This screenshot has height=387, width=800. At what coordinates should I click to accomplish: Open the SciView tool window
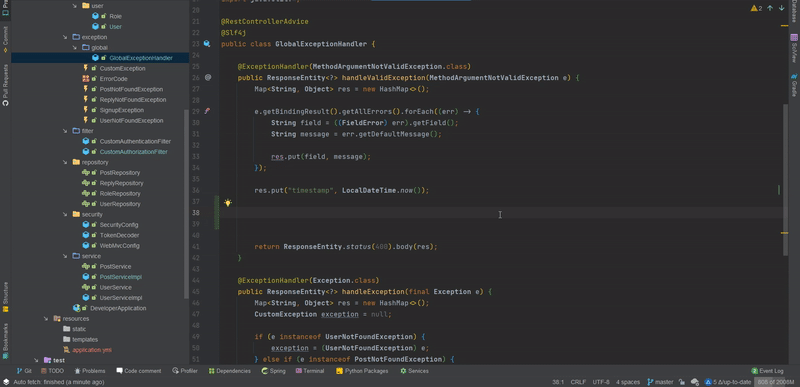[794, 48]
